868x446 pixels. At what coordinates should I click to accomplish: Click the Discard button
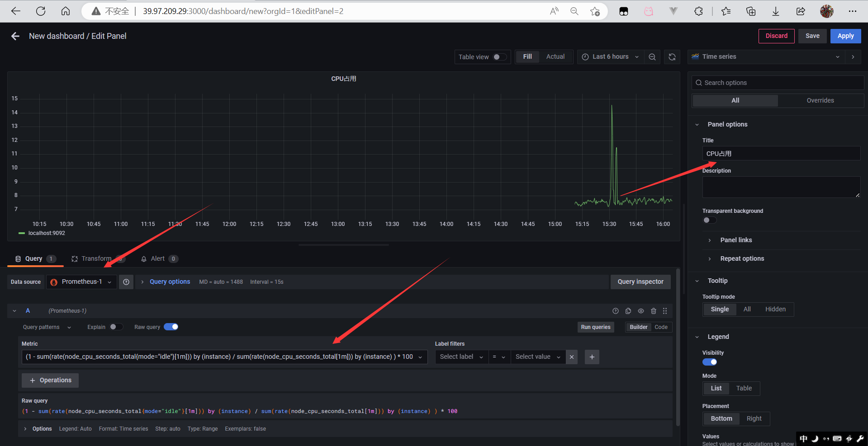[x=776, y=36]
